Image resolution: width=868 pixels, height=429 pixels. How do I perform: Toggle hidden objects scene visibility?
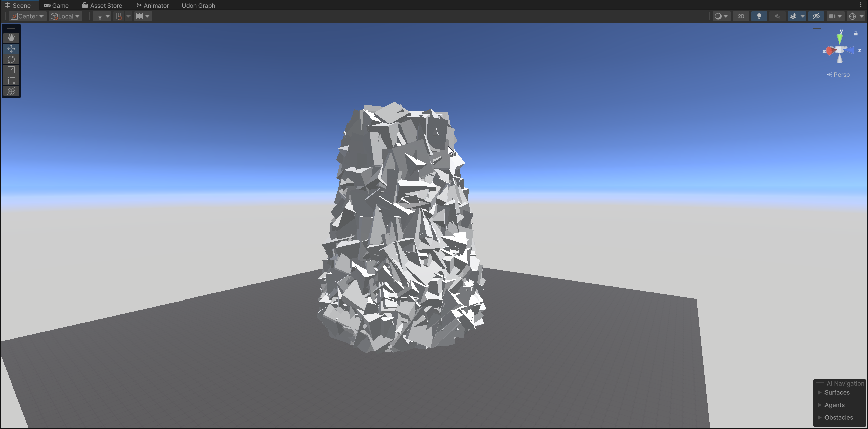coord(816,16)
